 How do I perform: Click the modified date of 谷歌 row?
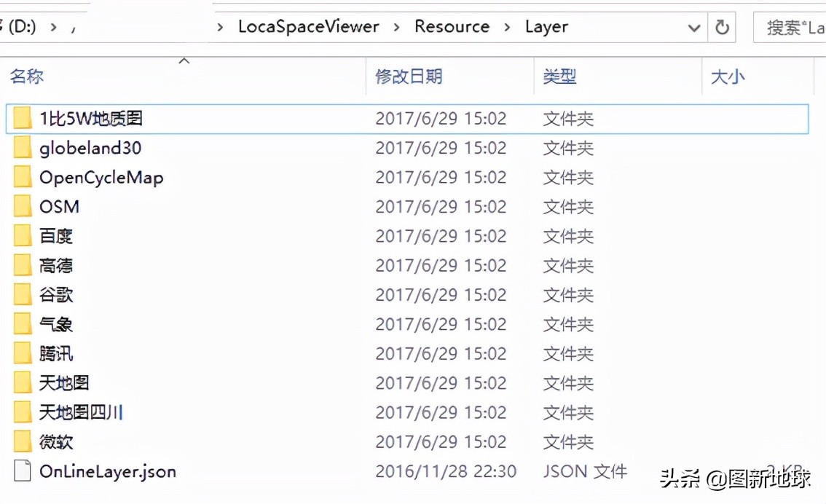coord(441,295)
